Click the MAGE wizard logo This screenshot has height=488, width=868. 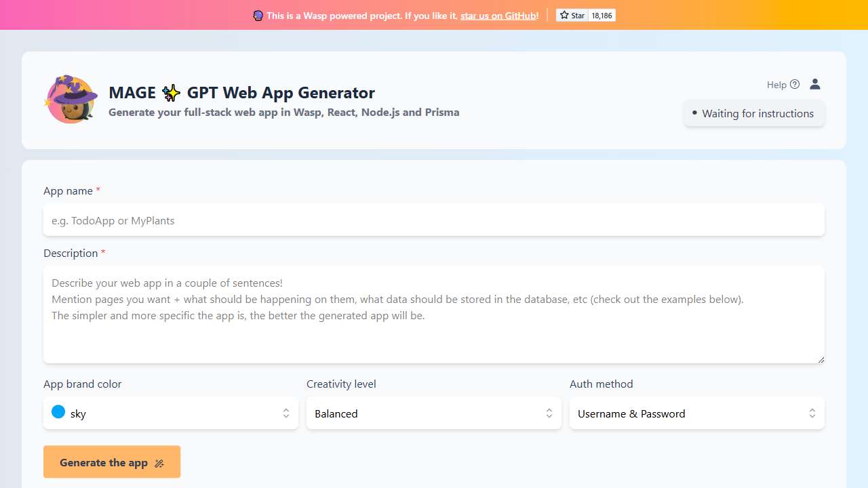point(71,98)
